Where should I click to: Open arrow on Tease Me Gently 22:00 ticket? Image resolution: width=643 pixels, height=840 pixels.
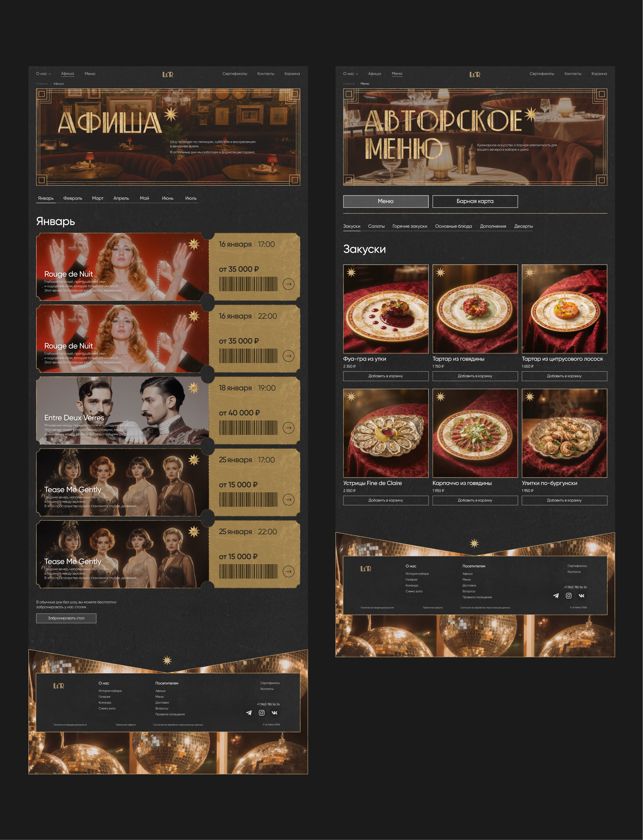click(x=288, y=572)
